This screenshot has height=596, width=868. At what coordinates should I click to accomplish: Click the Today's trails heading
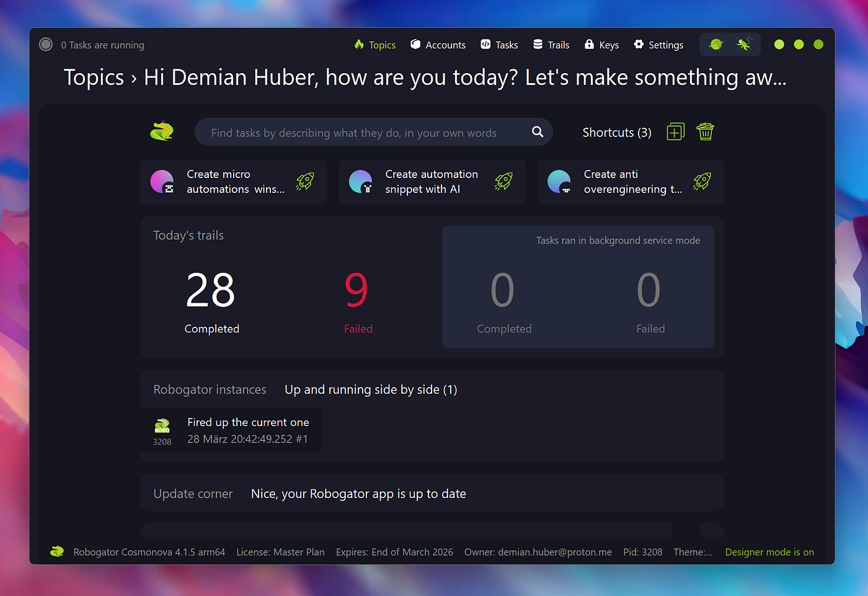188,235
